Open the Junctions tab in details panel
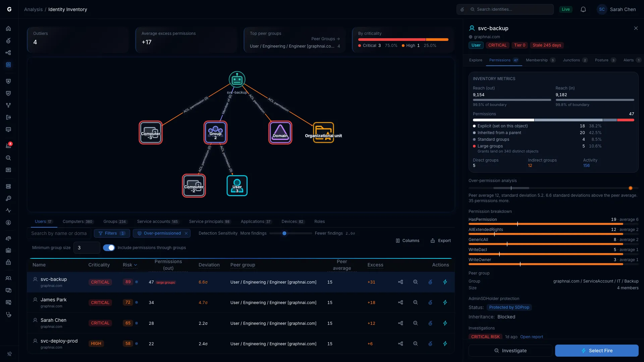The image size is (644, 362). [x=575, y=60]
